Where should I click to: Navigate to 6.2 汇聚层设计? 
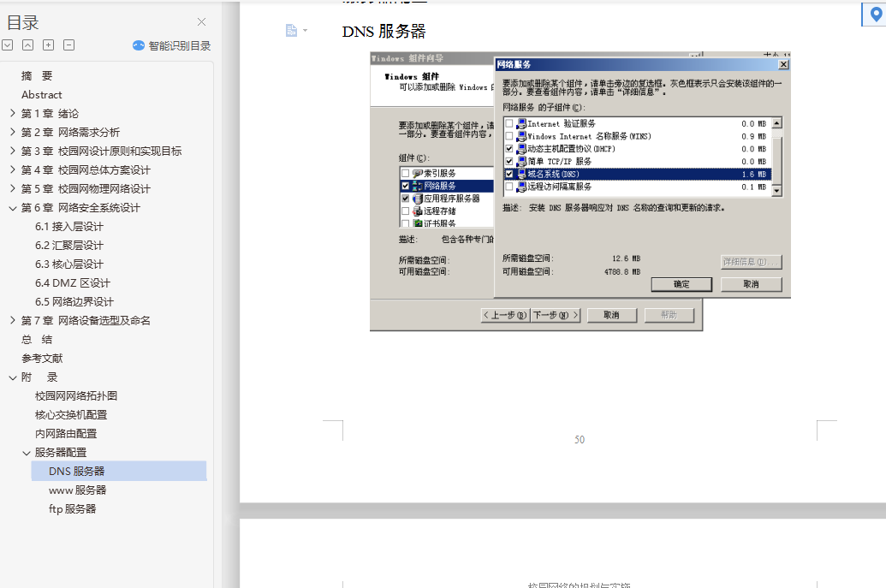click(x=69, y=245)
